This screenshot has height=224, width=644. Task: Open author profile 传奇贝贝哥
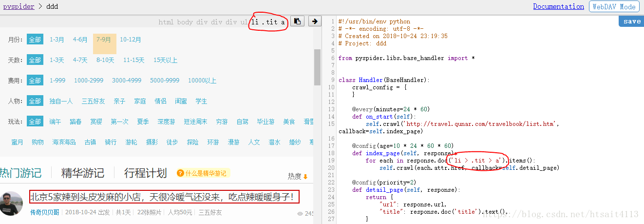(45, 212)
